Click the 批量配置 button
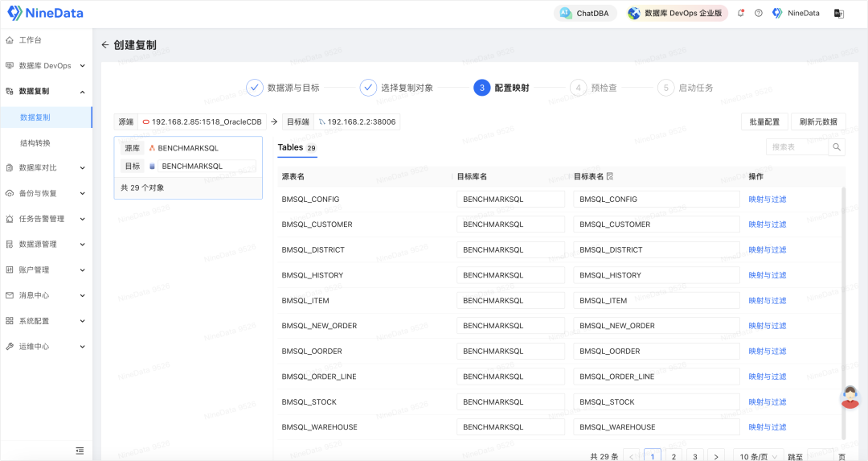 (764, 122)
